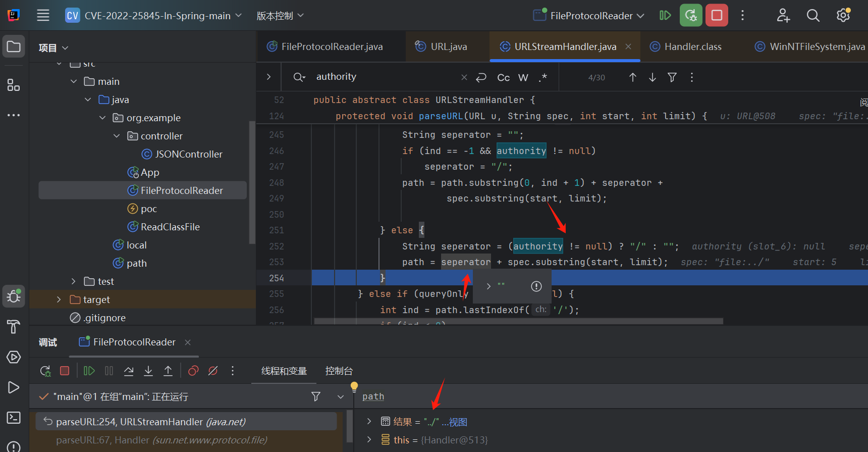Image resolution: width=868 pixels, height=452 pixels.
Task: Filter threads with funnel icon
Action: click(316, 396)
